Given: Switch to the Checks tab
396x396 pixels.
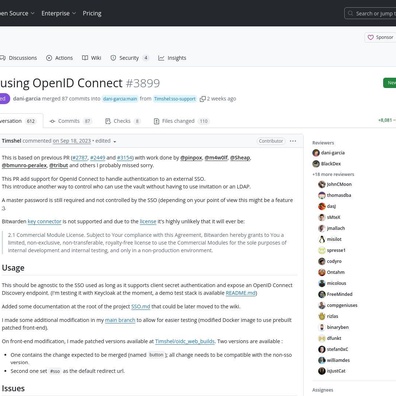Looking at the screenshot, I should 122,121.
